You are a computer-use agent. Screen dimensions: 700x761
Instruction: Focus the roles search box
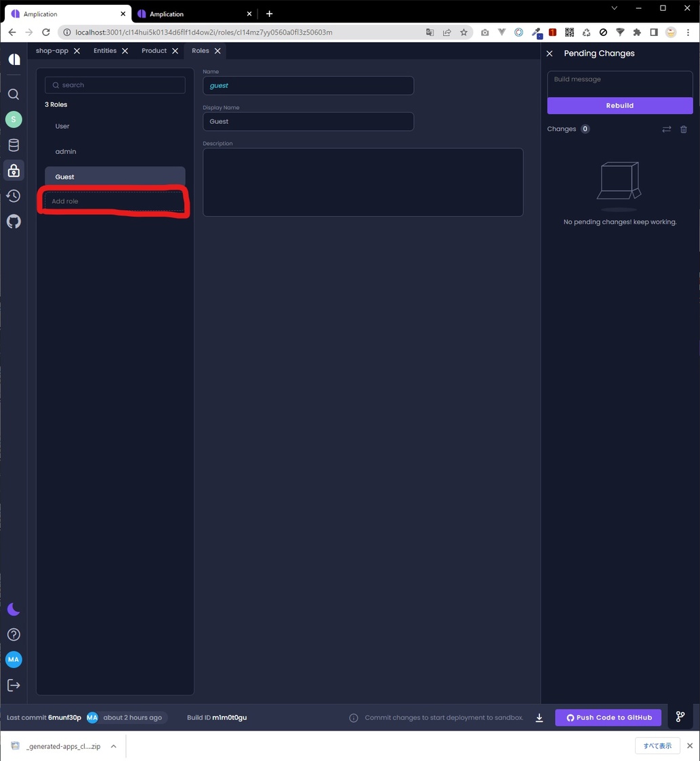[115, 85]
